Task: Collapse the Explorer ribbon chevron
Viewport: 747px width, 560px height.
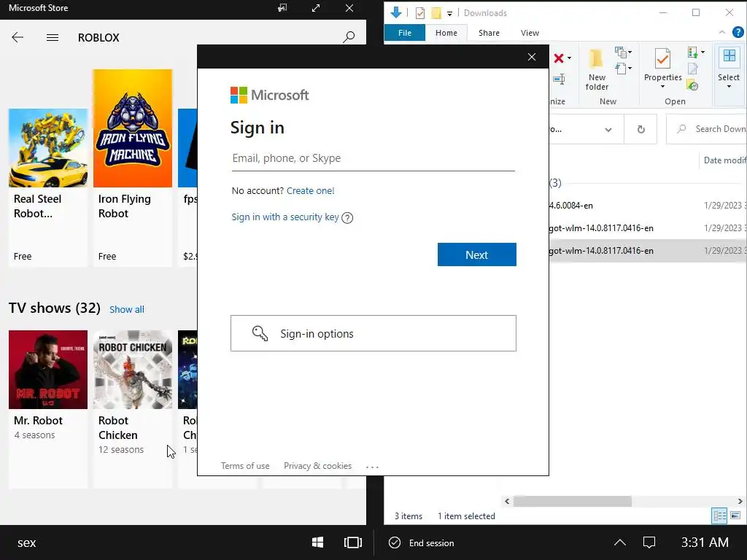Action: pyautogui.click(x=722, y=32)
